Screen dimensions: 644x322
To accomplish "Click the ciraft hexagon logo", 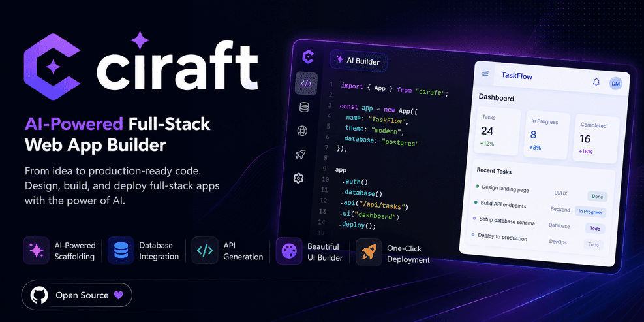I will [x=52, y=67].
